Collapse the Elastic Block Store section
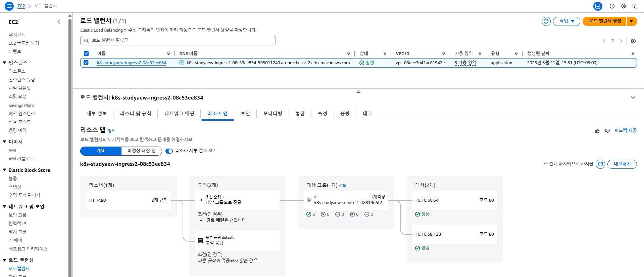Screen dimensions: 644x277 tap(5, 170)
